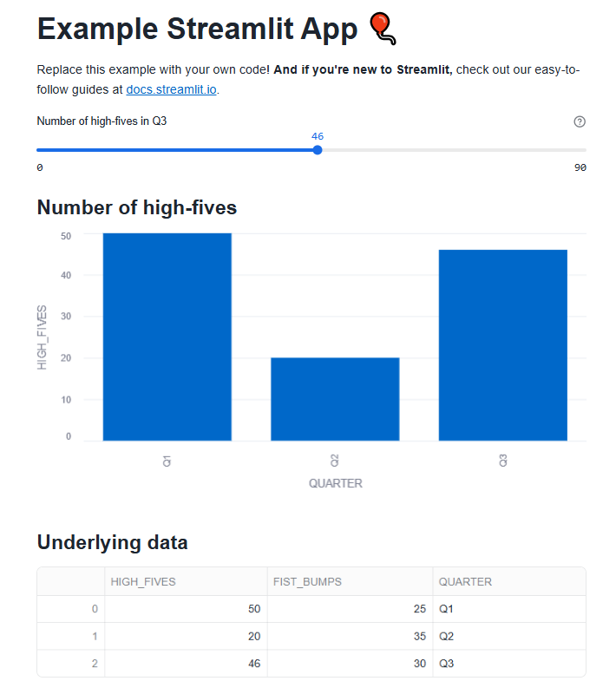Image resolution: width=616 pixels, height=694 pixels.
Task: Click the slider minimum value label 0
Action: click(x=39, y=167)
